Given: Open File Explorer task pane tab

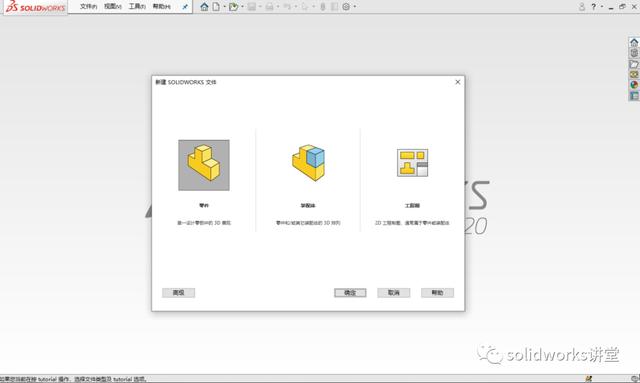Looking at the screenshot, I should click(634, 64).
